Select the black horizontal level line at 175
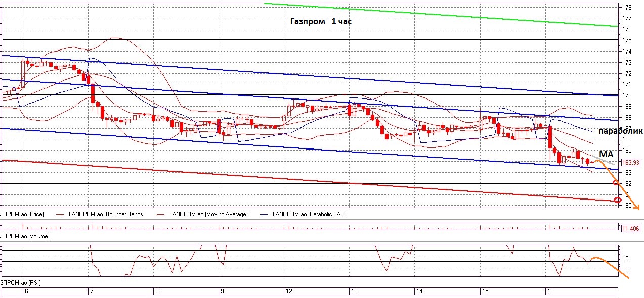 [x=310, y=40]
